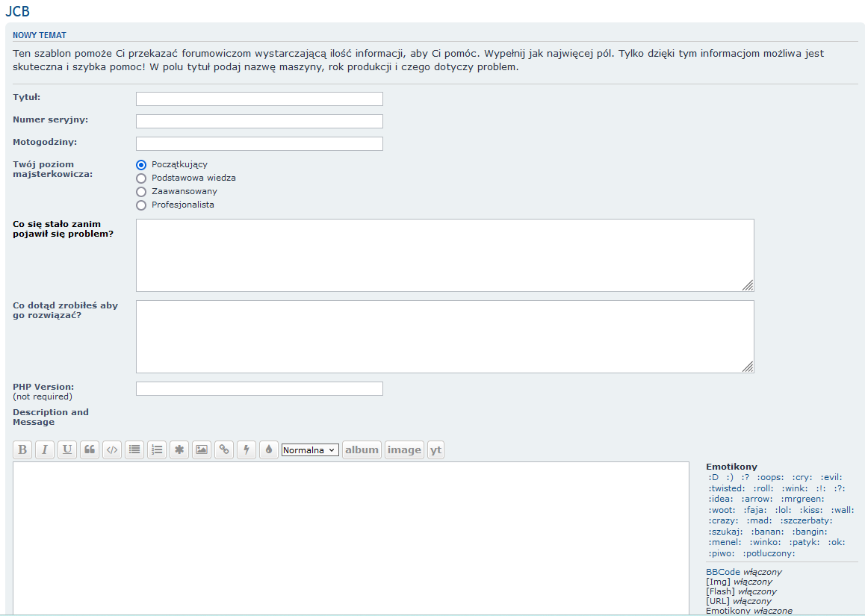Pick font color with the droplet icon
This screenshot has width=865, height=616.
pyautogui.click(x=269, y=450)
